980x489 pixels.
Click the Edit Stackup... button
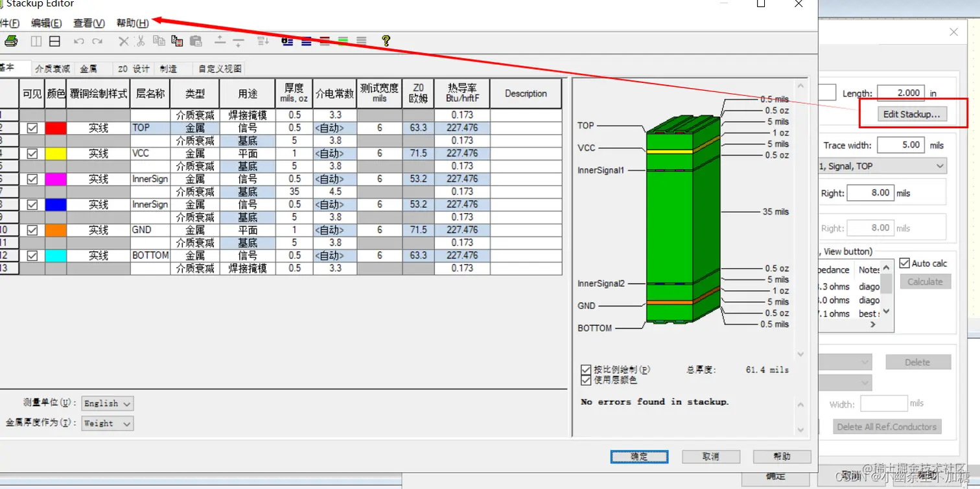(911, 114)
